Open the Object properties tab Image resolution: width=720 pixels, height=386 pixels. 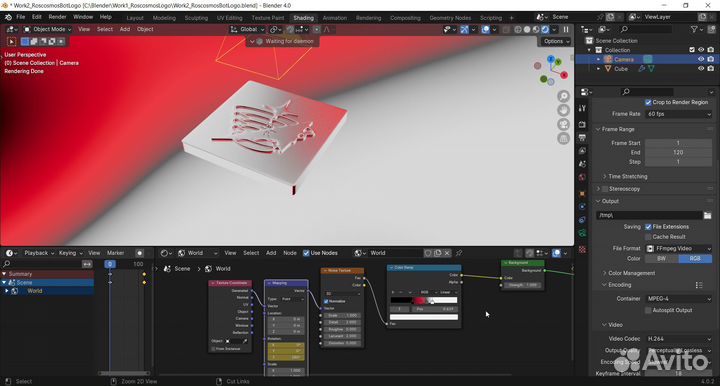[582, 194]
